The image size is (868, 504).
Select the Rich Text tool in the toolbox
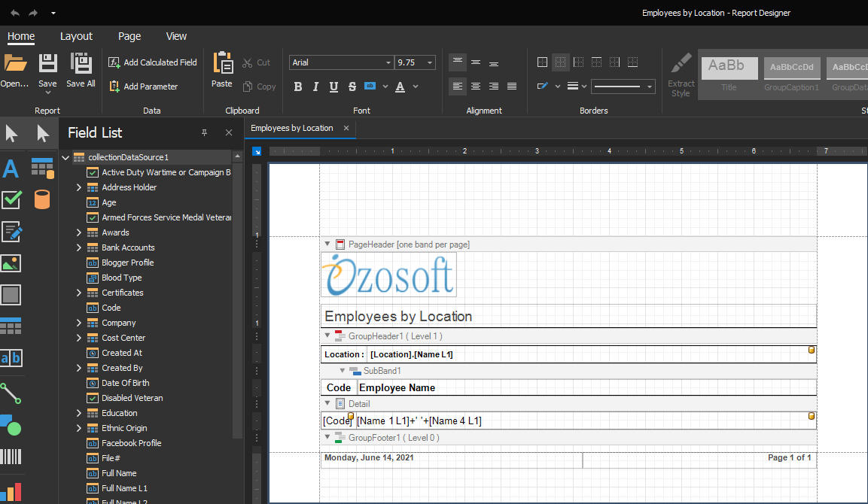click(x=11, y=232)
